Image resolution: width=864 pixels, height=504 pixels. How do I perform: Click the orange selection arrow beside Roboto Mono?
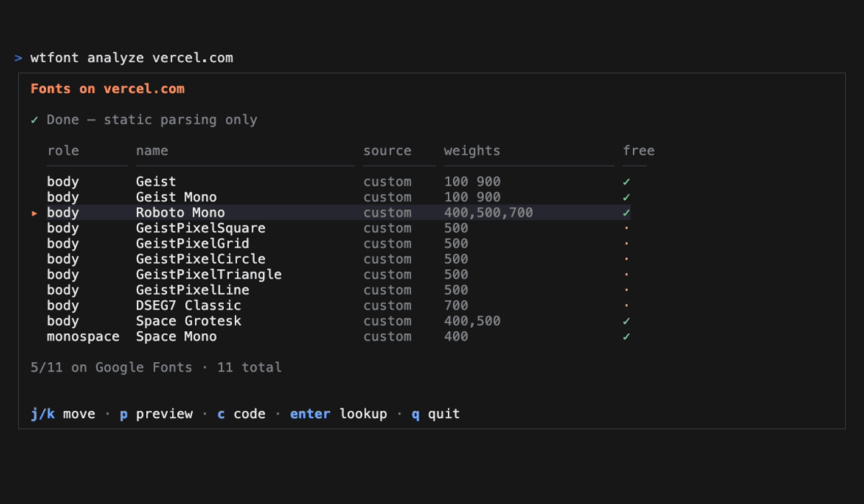click(x=35, y=213)
